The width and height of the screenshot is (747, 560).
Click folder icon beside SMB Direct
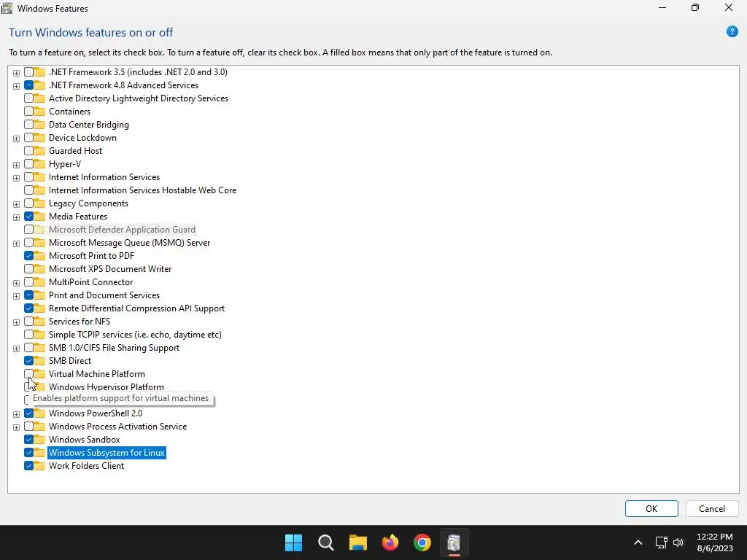(39, 361)
